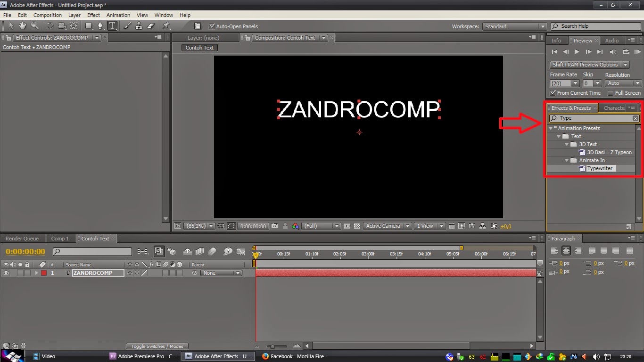Select the Unified Camera tool
This screenshot has height=362, width=644.
pyautogui.click(x=62, y=26)
